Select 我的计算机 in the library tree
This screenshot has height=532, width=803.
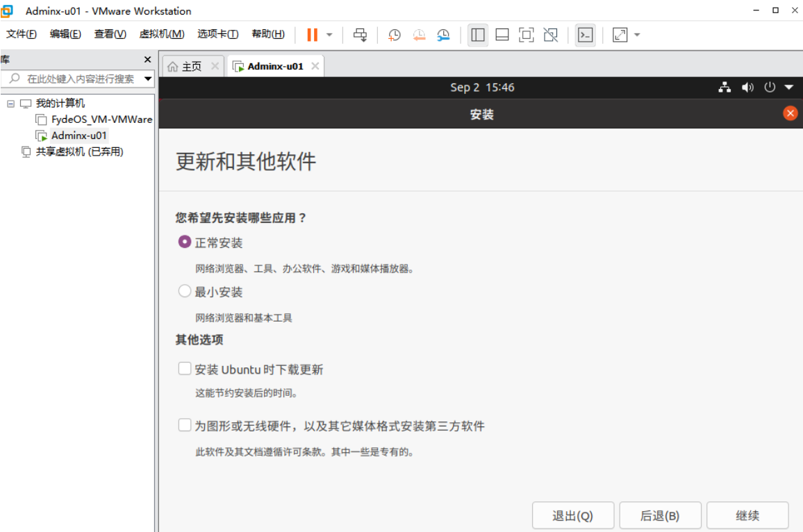click(60, 103)
